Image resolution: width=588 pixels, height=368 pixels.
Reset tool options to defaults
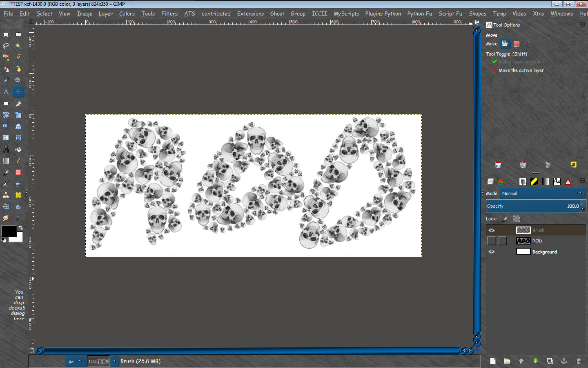coord(573,165)
